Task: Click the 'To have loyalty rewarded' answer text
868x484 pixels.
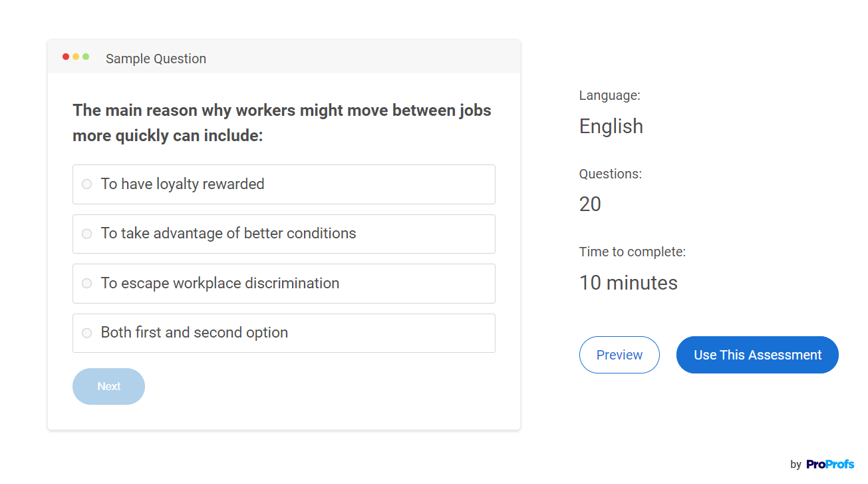Action: click(182, 184)
